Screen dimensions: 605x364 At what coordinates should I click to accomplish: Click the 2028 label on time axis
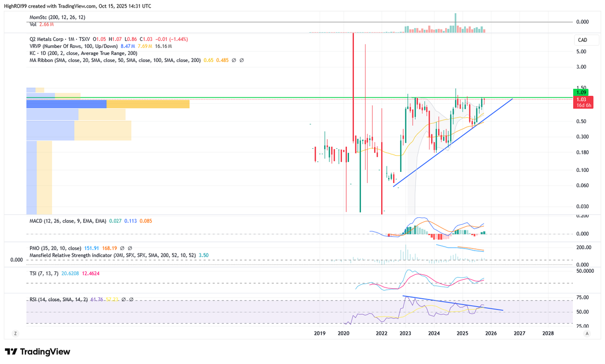point(548,333)
